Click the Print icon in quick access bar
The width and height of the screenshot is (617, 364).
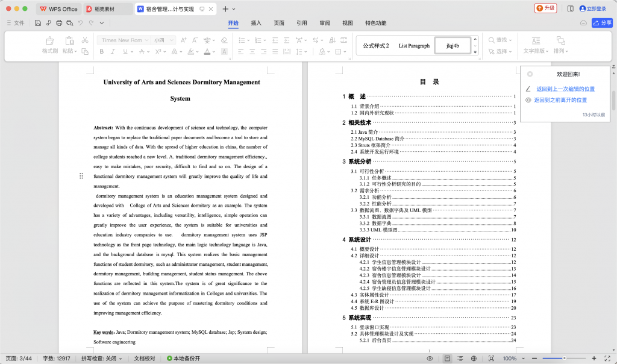tap(59, 22)
